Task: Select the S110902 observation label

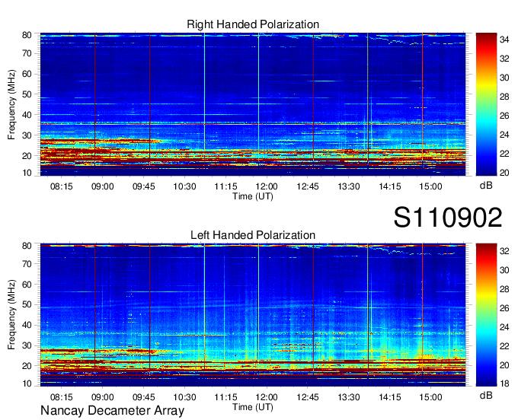Action: click(448, 218)
